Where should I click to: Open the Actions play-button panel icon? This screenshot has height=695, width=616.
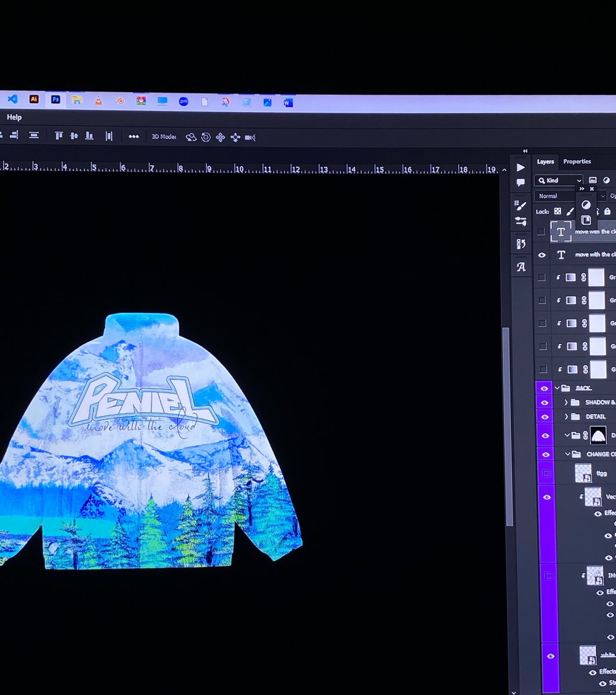[x=521, y=167]
